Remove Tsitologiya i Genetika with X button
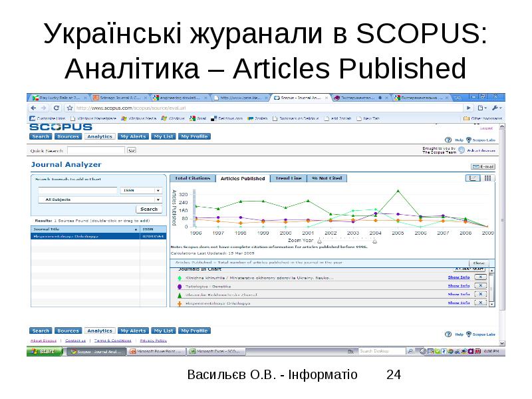The height and width of the screenshot is (399, 532). click(x=480, y=286)
